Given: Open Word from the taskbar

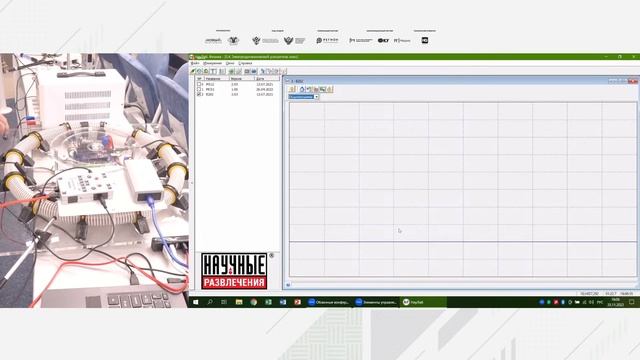Looking at the screenshot, I should pyautogui.click(x=283, y=302).
